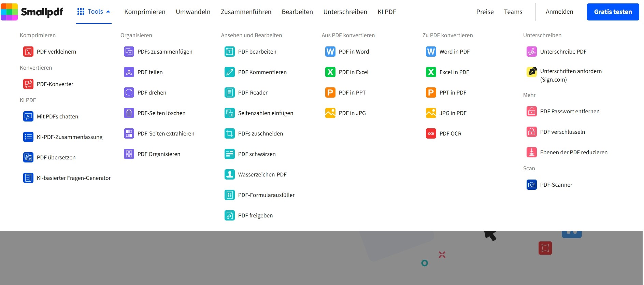Select the trash icon for PDF-Seiten löschen

pyautogui.click(x=129, y=113)
